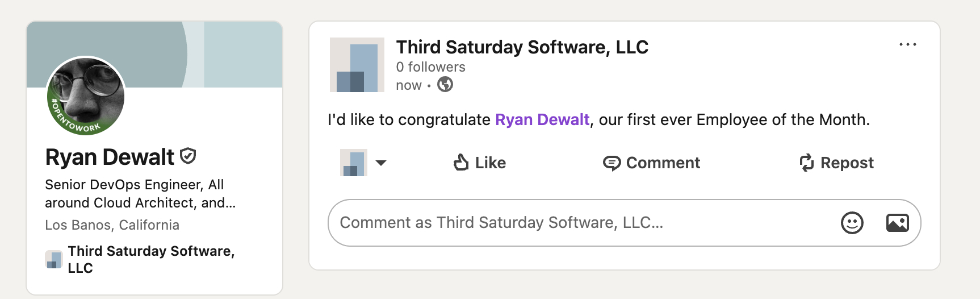Click the Comment button label
980x299 pixels.
click(663, 163)
